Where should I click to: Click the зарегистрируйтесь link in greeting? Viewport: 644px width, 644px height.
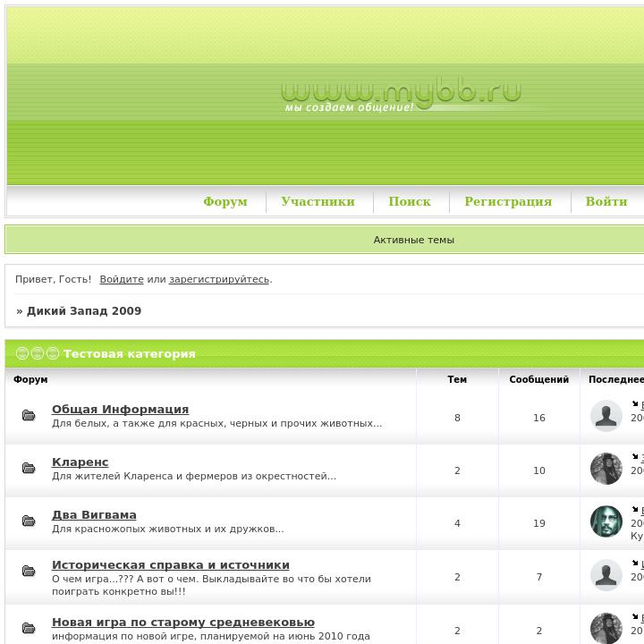click(219, 279)
